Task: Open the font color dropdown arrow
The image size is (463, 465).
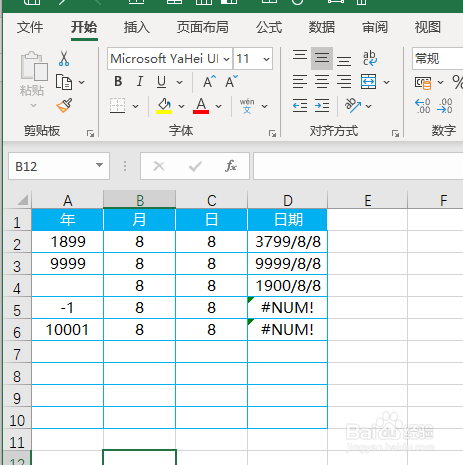Action: click(x=218, y=106)
